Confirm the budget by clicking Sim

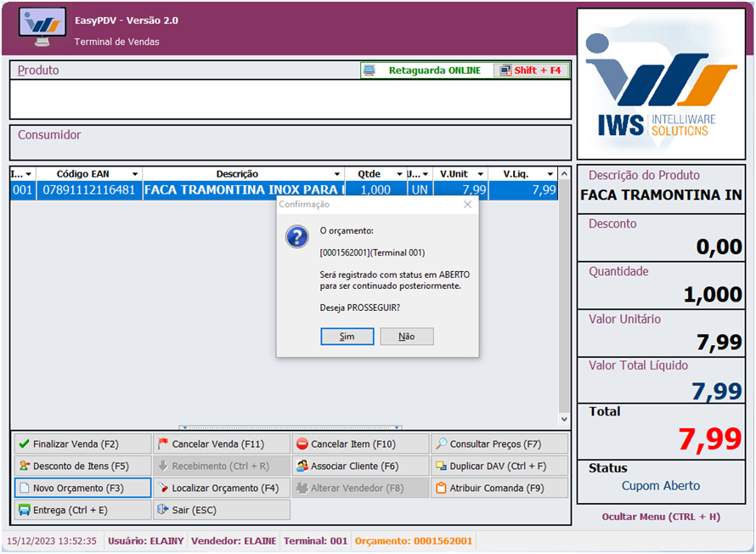(347, 336)
